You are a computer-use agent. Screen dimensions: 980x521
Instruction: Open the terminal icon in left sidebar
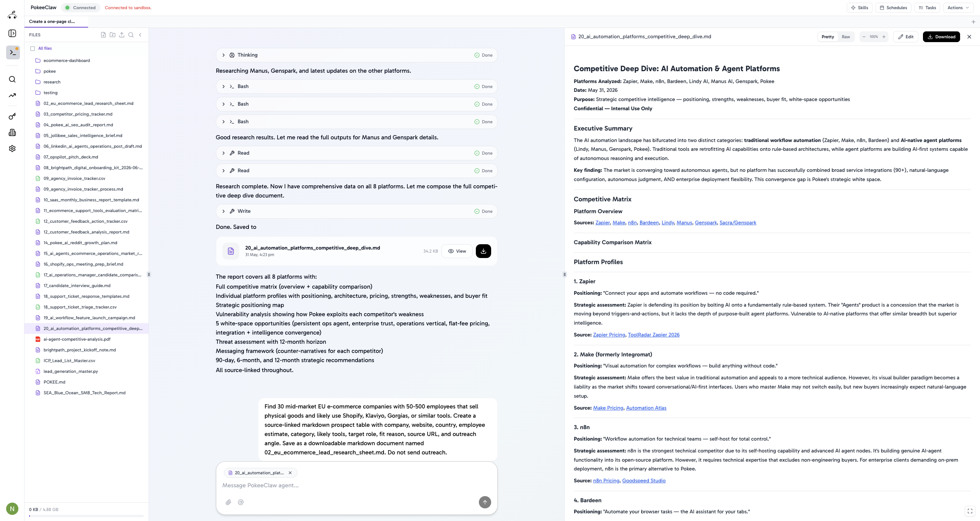(13, 52)
